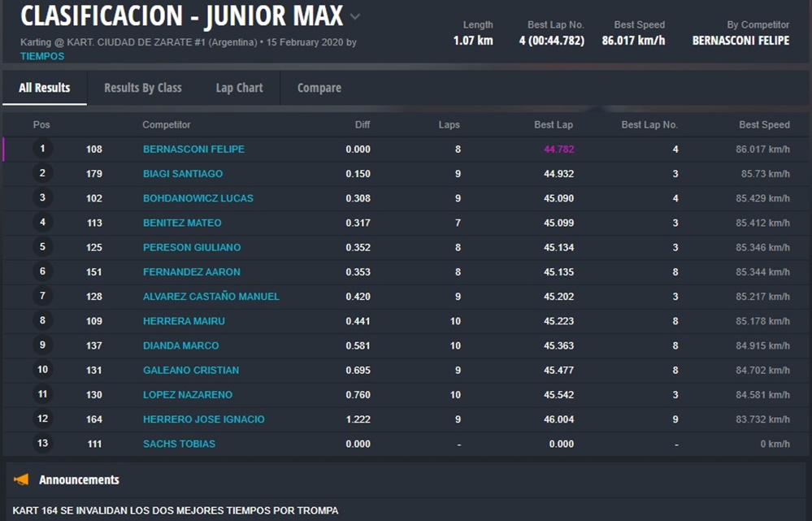The width and height of the screenshot is (812, 521).
Task: Click competitor BOHDANOWICZ LUCAS
Action: click(x=198, y=198)
